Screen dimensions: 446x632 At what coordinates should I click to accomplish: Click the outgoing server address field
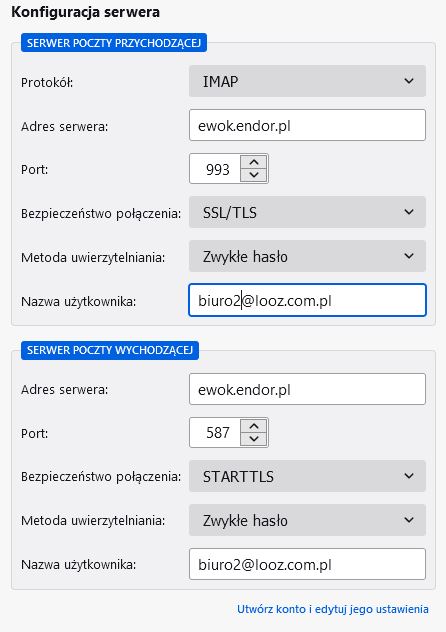pyautogui.click(x=307, y=389)
